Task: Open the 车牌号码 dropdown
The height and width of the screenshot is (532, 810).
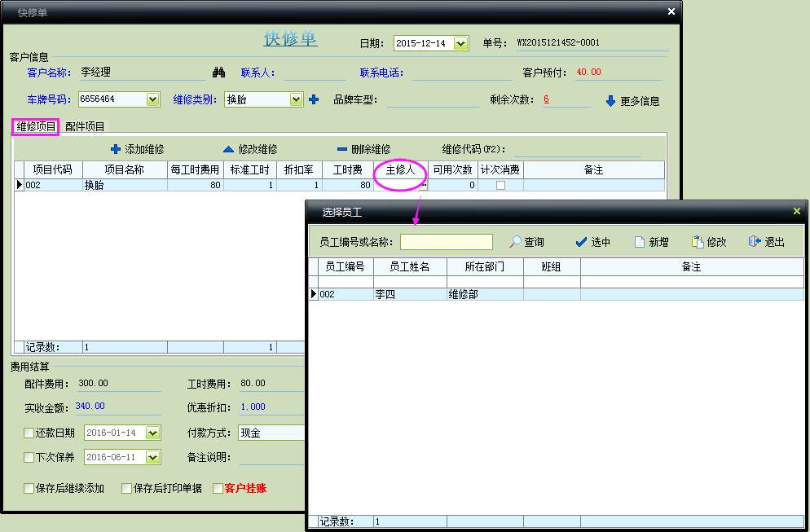Action: (152, 99)
